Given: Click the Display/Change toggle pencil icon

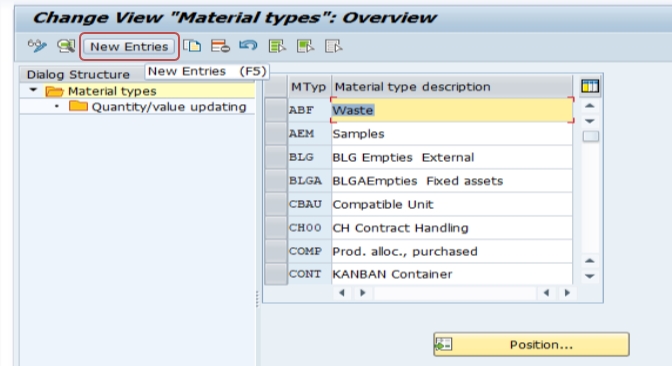Looking at the screenshot, I should pos(37,46).
